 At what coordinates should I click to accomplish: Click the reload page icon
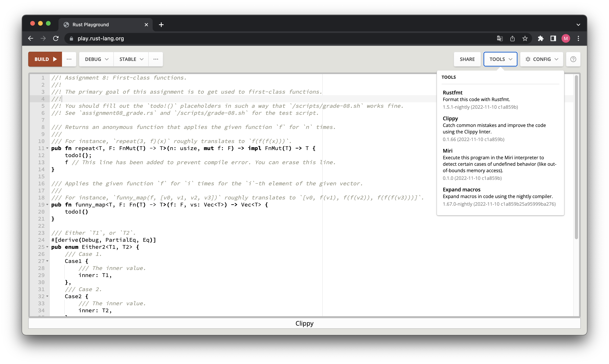[56, 38]
